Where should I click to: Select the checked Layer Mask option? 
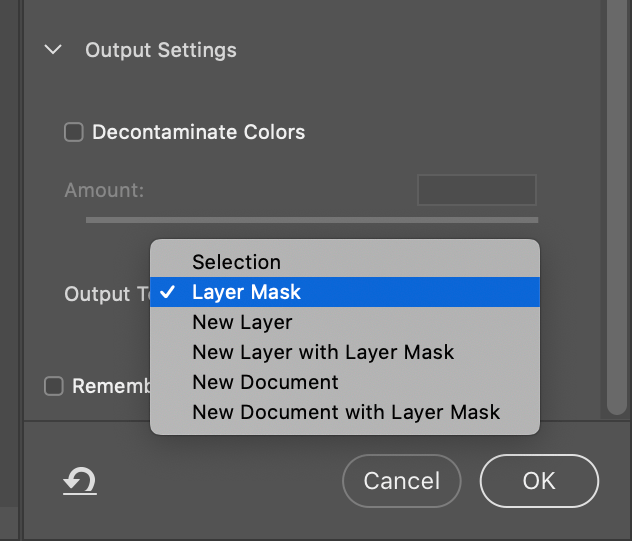click(x=246, y=292)
